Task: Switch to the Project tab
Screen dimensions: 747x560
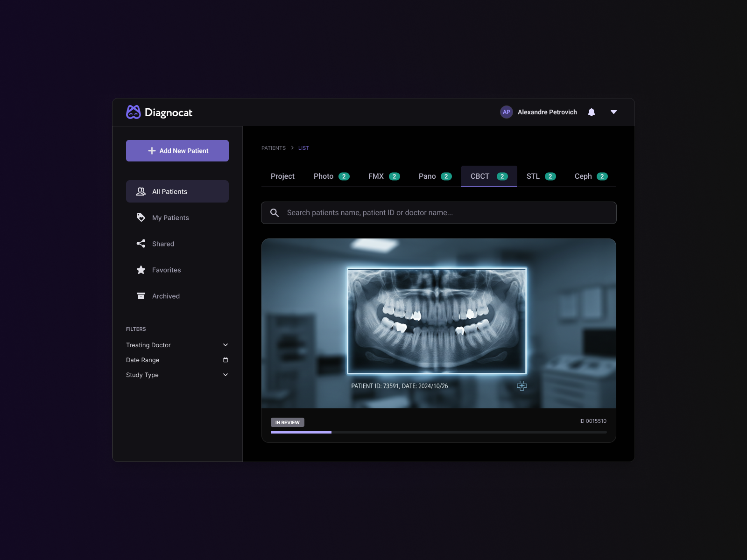Action: (282, 176)
